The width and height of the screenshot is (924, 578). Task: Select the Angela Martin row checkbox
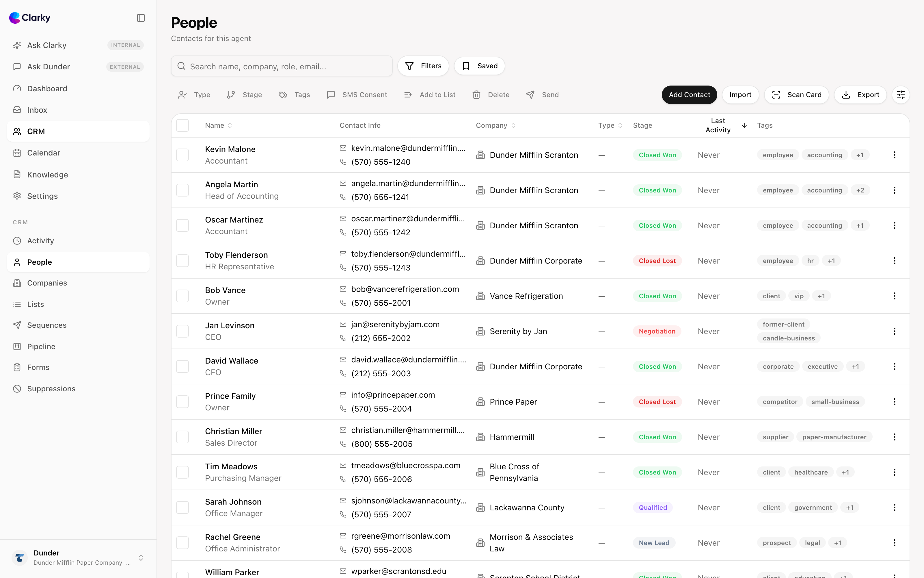(182, 190)
